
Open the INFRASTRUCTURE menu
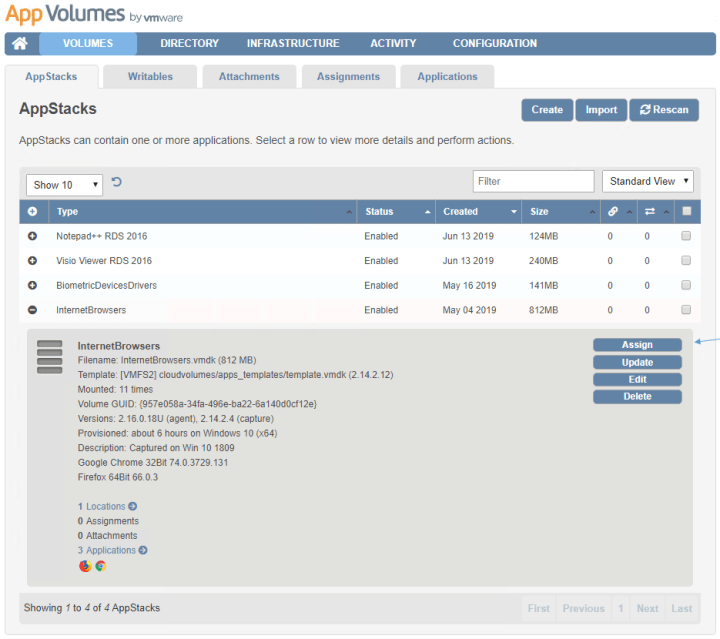point(293,43)
